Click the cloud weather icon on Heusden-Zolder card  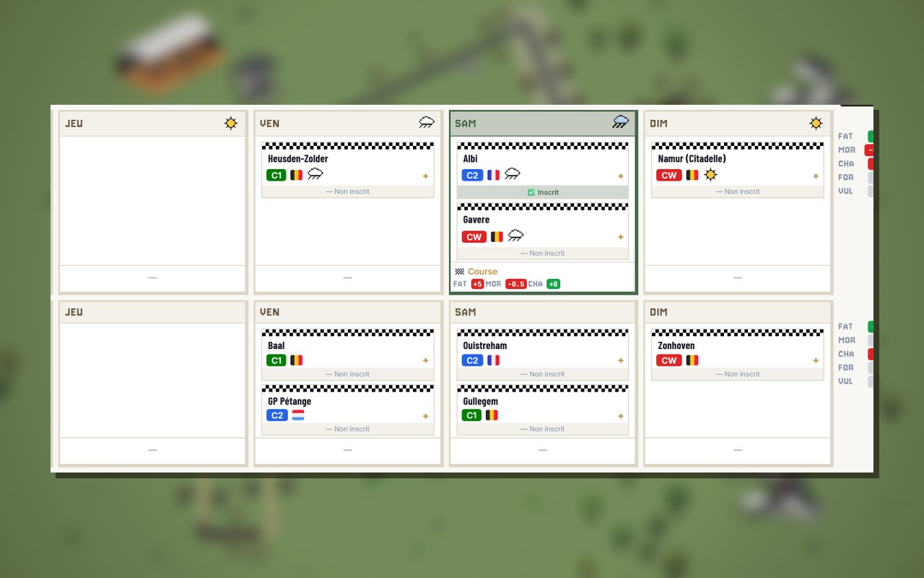point(315,174)
